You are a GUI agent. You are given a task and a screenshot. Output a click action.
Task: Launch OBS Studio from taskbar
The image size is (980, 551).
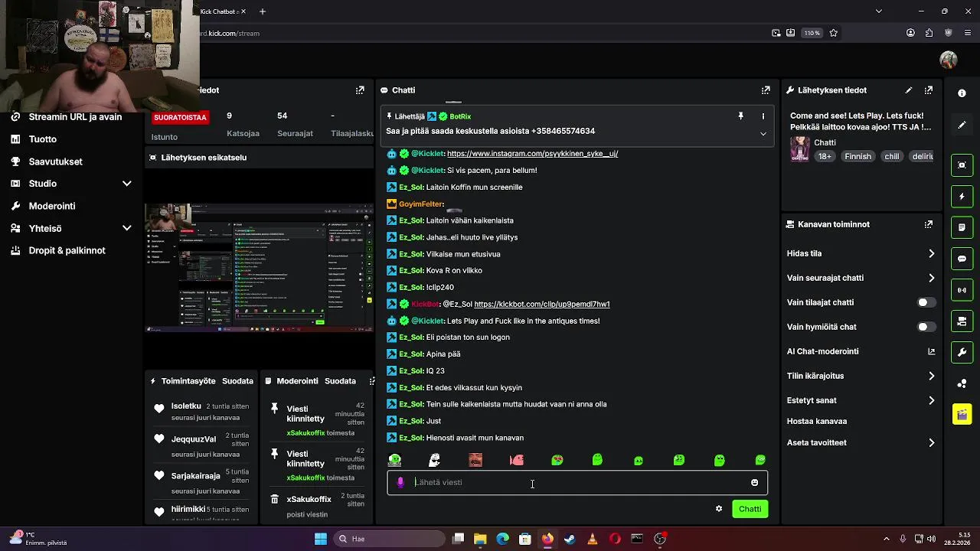(659, 539)
